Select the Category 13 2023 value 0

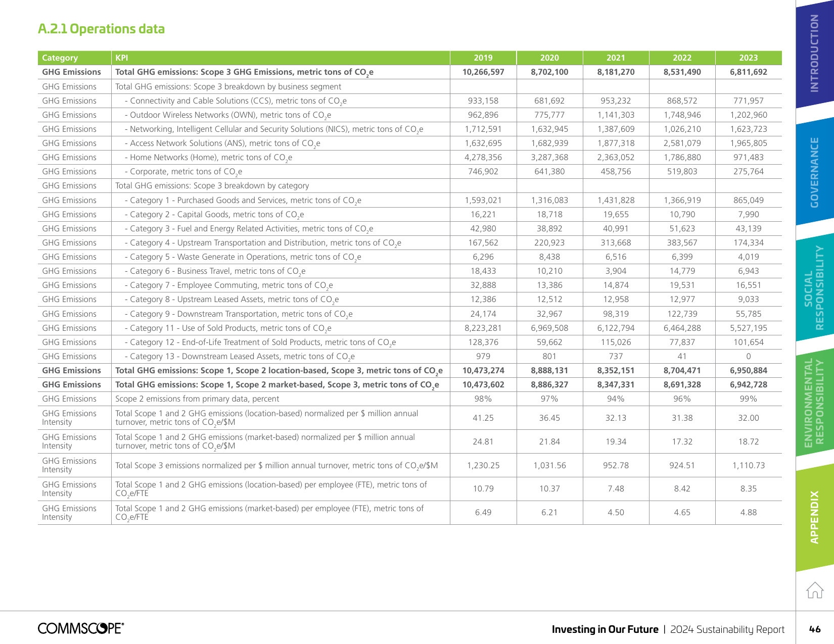pyautogui.click(x=749, y=357)
